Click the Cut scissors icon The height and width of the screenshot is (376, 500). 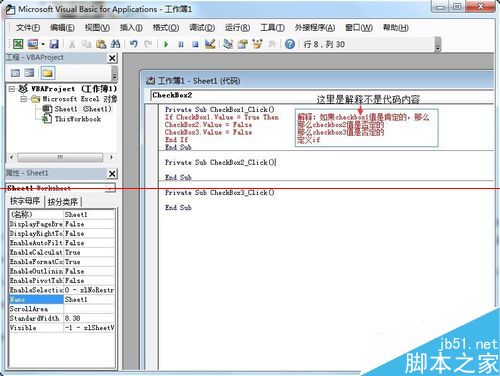click(x=72, y=44)
